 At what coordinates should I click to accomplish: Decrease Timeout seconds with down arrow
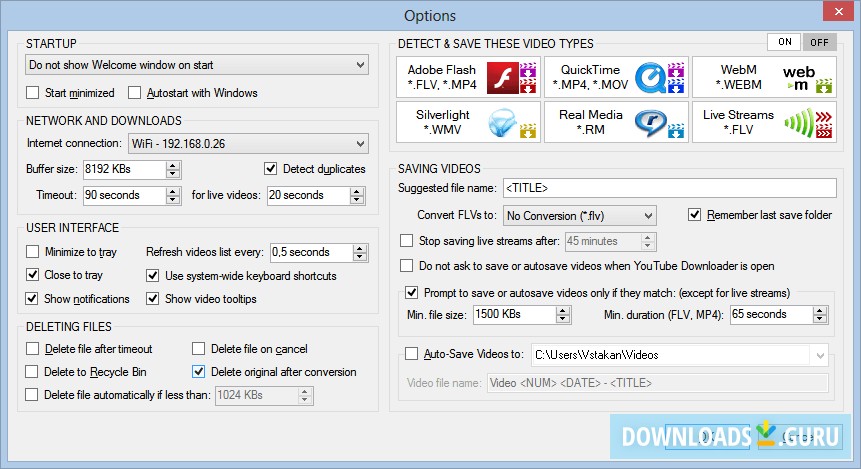tap(173, 199)
